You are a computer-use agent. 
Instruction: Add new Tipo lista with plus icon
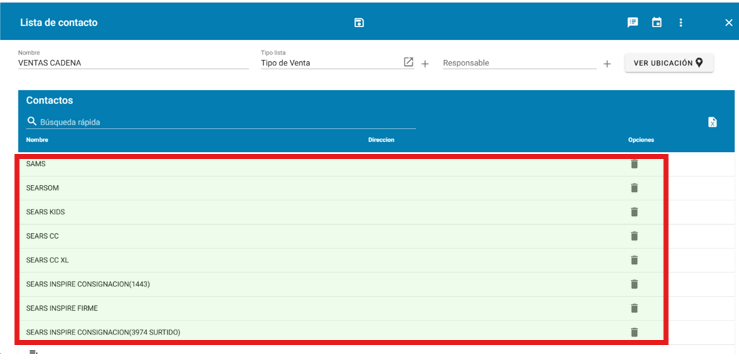coord(425,64)
